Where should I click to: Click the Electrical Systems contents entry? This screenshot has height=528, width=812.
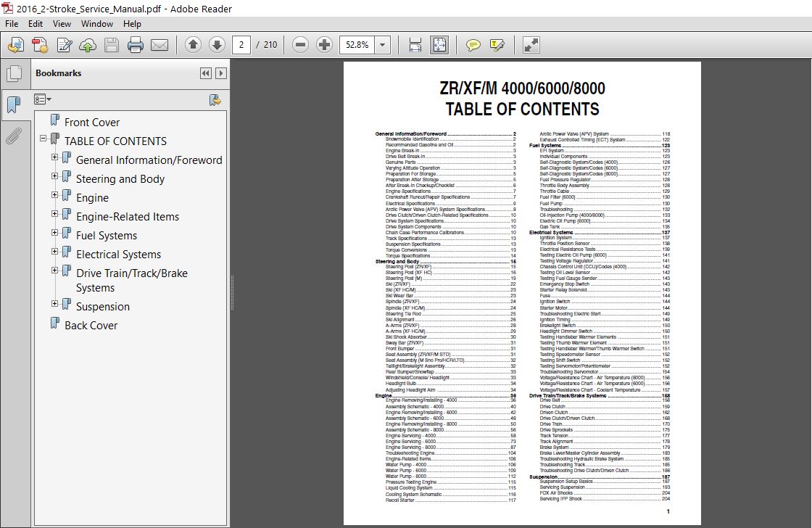(x=599, y=233)
